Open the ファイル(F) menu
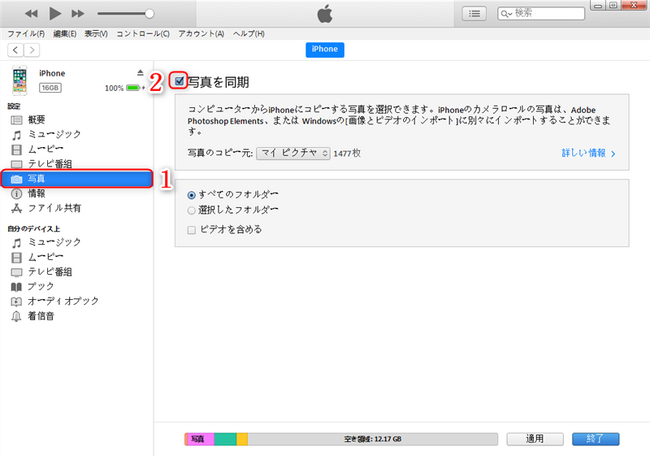Screen dimensions: 650x456 26,34
